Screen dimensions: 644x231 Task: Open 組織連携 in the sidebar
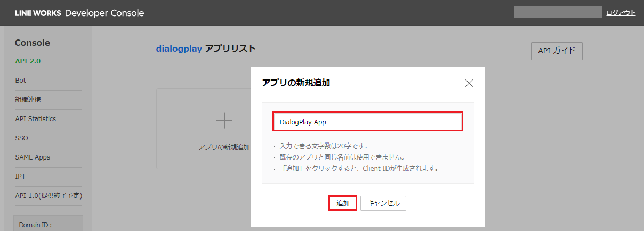coord(28,100)
